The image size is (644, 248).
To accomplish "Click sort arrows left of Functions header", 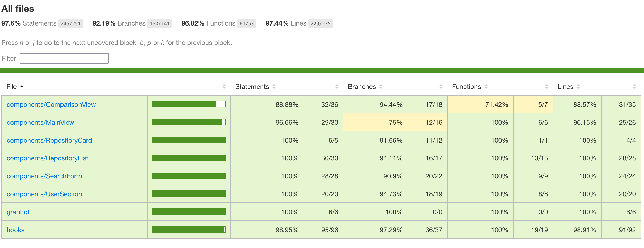I will [x=441, y=86].
